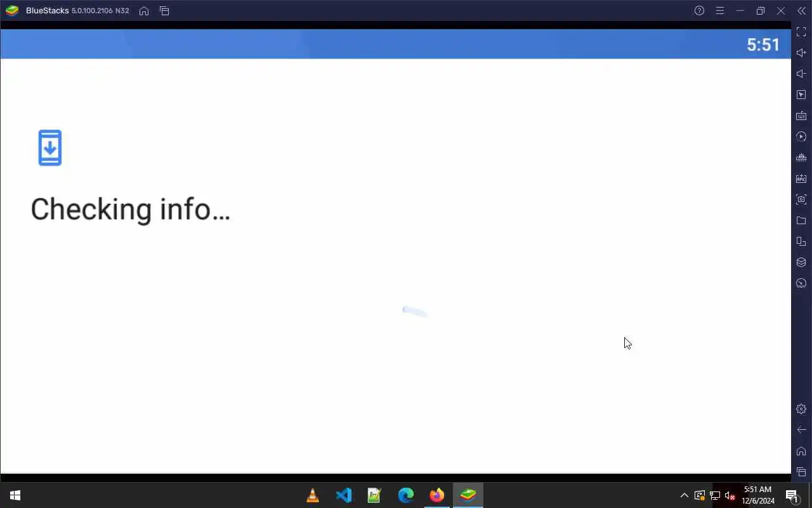Minimize the BlueStacks window
The image size is (812, 508).
point(740,11)
